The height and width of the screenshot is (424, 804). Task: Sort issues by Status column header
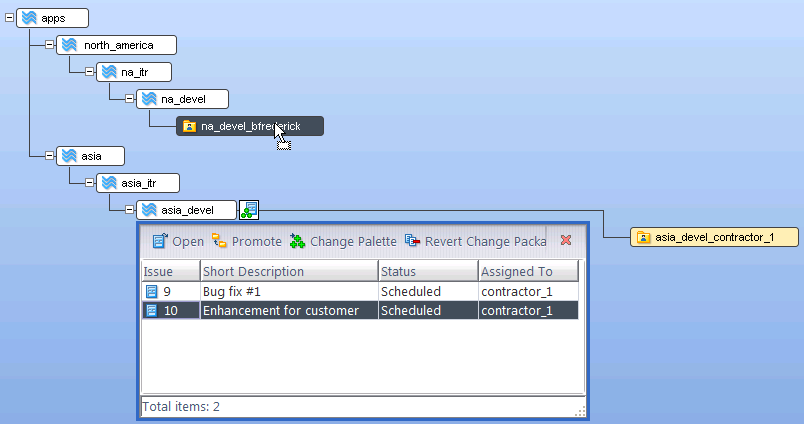427,272
